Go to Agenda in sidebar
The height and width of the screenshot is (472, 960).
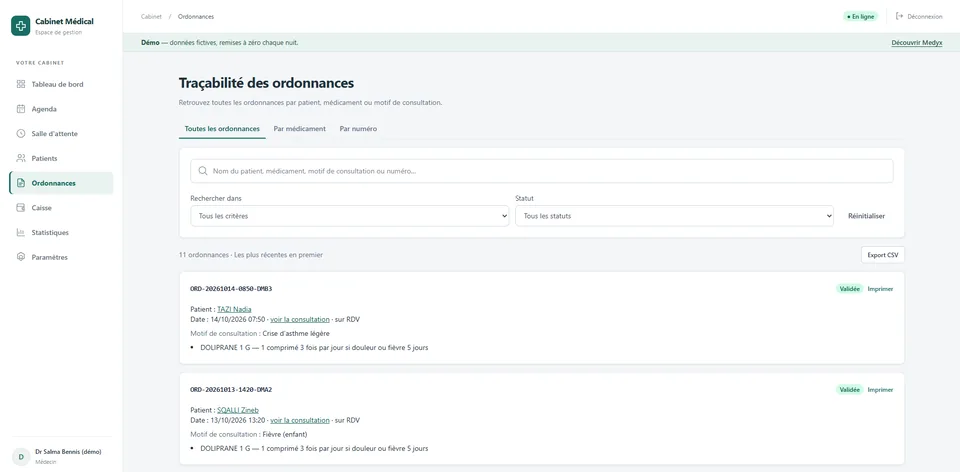click(x=61, y=109)
